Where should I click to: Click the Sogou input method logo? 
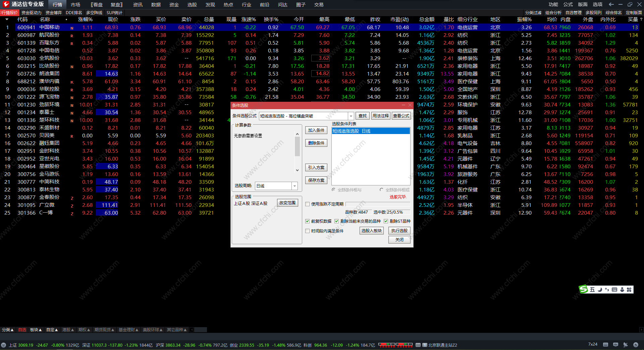[x=584, y=289]
